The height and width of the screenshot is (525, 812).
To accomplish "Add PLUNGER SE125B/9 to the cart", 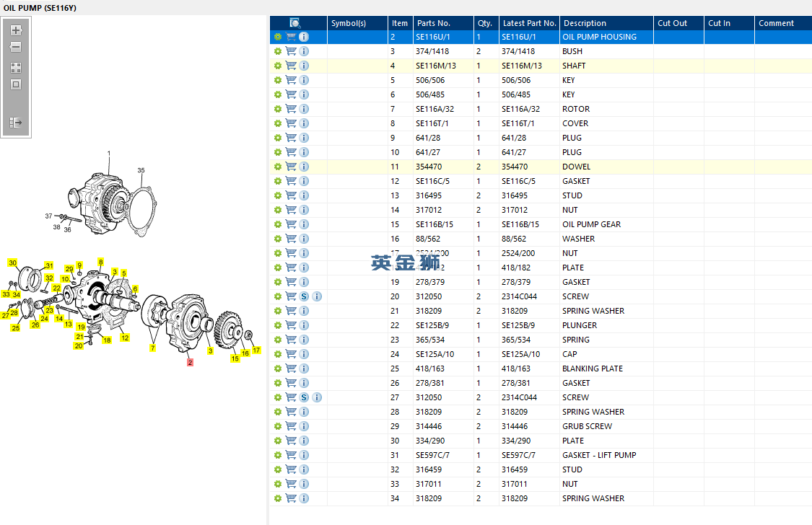I will coord(291,325).
